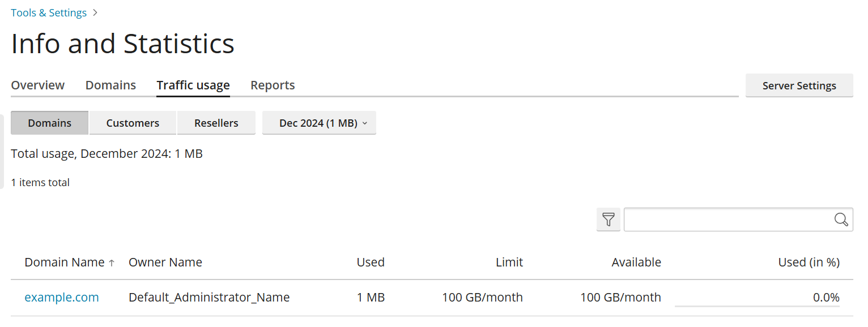The height and width of the screenshot is (327, 868).
Task: Select the Domains view button
Action: coord(49,123)
